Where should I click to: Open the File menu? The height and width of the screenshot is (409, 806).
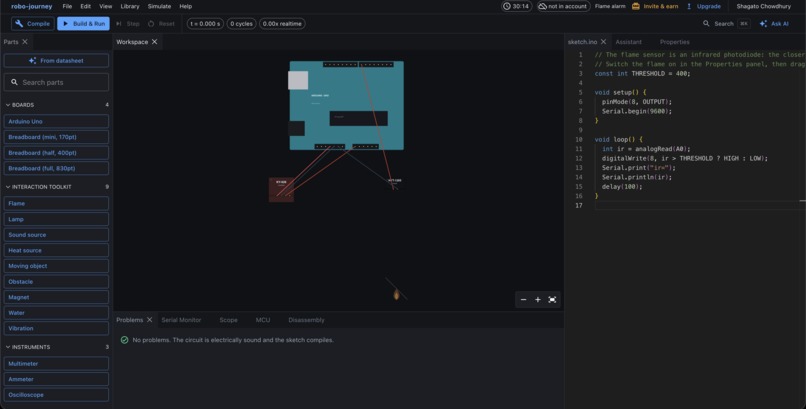67,7
